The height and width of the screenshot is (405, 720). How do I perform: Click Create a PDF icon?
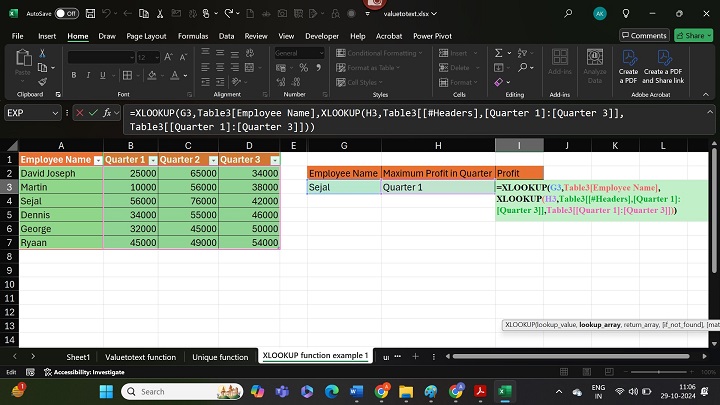point(628,68)
